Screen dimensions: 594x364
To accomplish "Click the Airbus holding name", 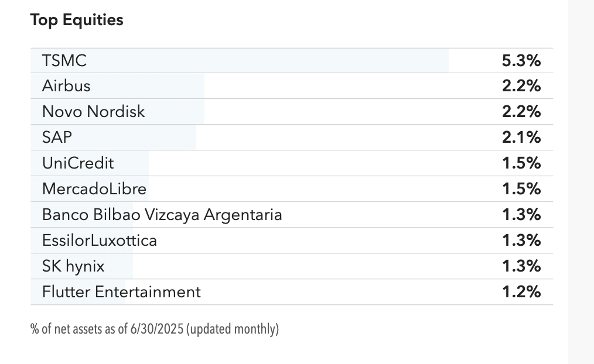I will click(x=66, y=86).
